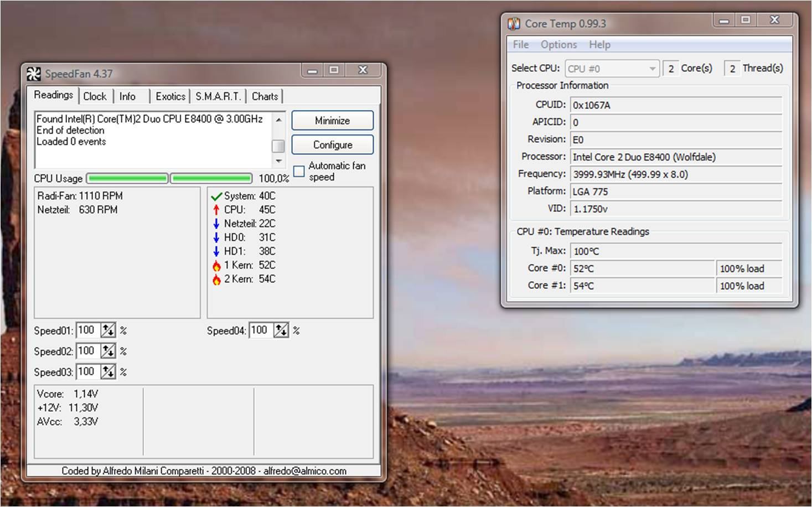Adjust the Speed04 spinner arrows
Image resolution: width=812 pixels, height=507 pixels.
coord(281,330)
